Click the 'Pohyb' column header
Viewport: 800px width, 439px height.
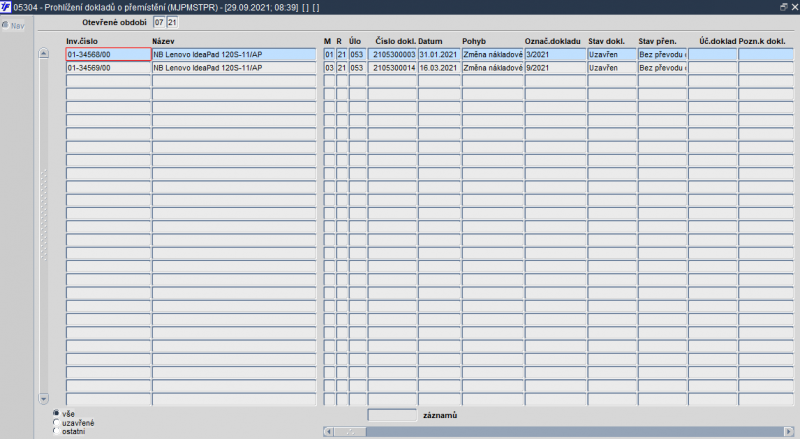(x=474, y=41)
